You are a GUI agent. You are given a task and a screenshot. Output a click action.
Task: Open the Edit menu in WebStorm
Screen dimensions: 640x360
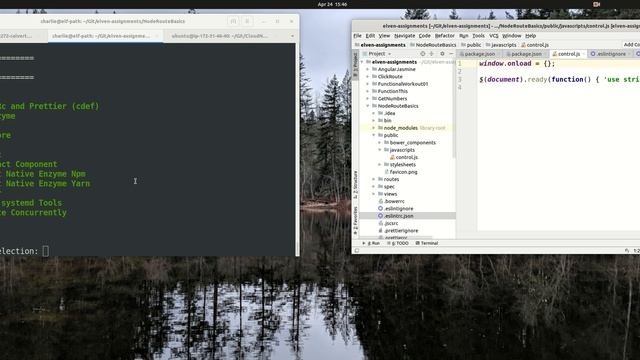(x=370, y=36)
